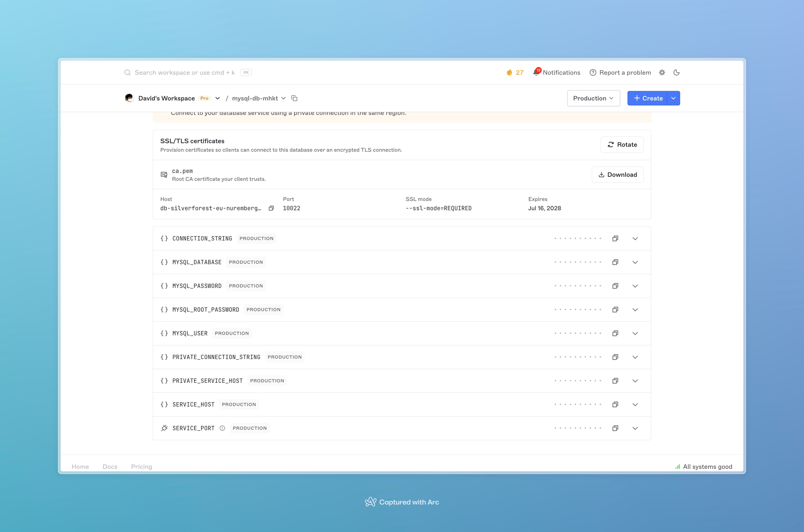Open the Production environment dropdown
The width and height of the screenshot is (804, 532).
tap(593, 98)
